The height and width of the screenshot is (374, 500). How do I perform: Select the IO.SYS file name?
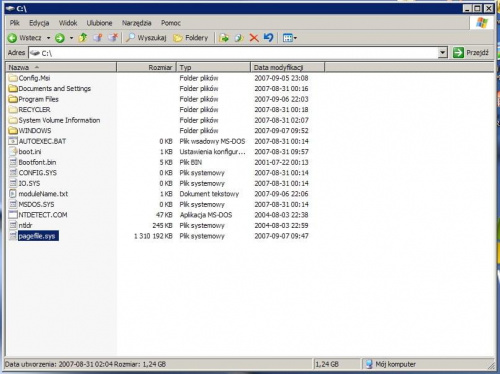click(x=29, y=183)
